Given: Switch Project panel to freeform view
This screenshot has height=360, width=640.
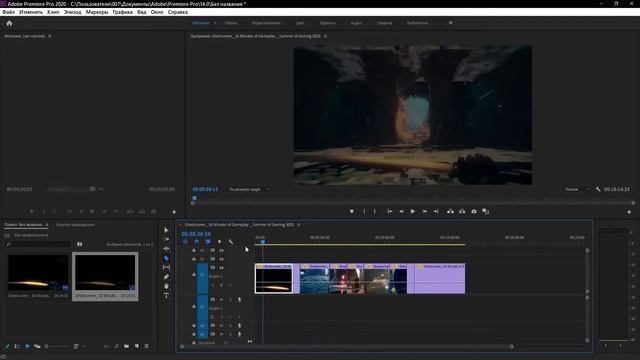Looking at the screenshot, I should coord(37,347).
